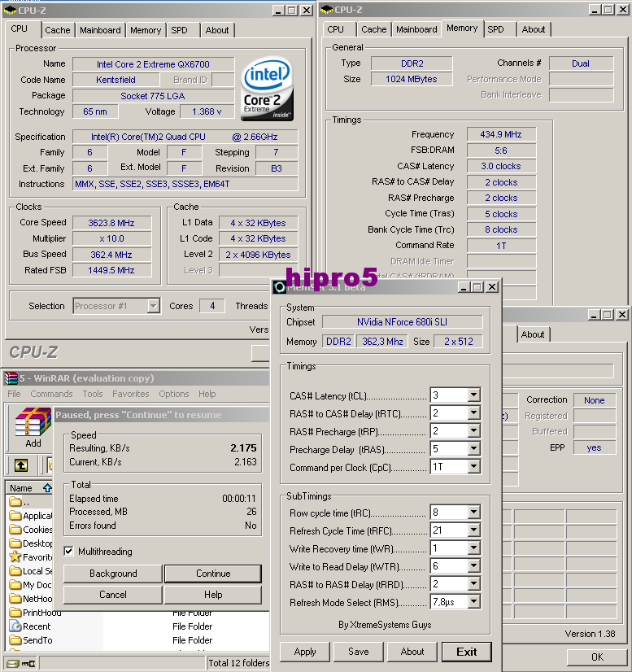Viewport: 632px width, 672px height.
Task: Click the MemSet title bar icon
Action: (279, 287)
